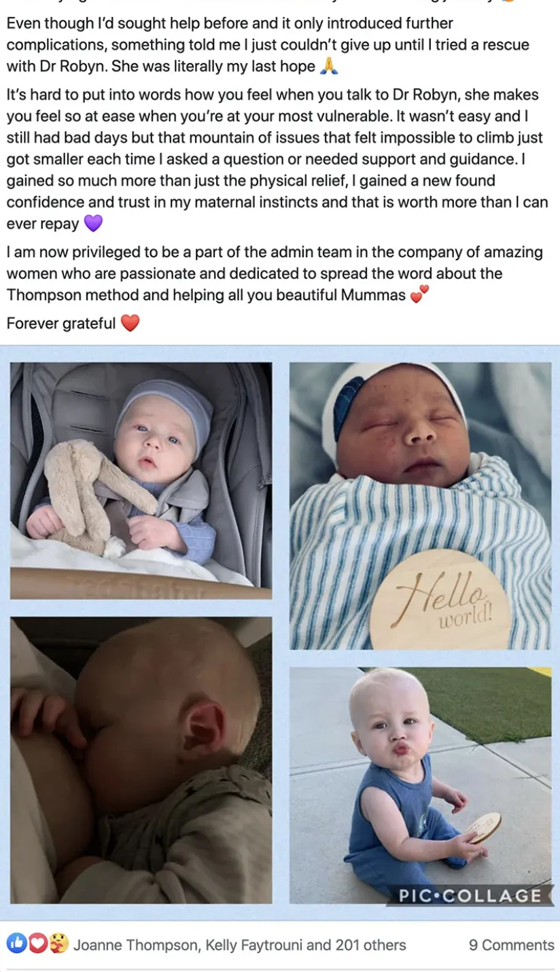
Task: Click the praying hands emoji
Action: [x=329, y=67]
